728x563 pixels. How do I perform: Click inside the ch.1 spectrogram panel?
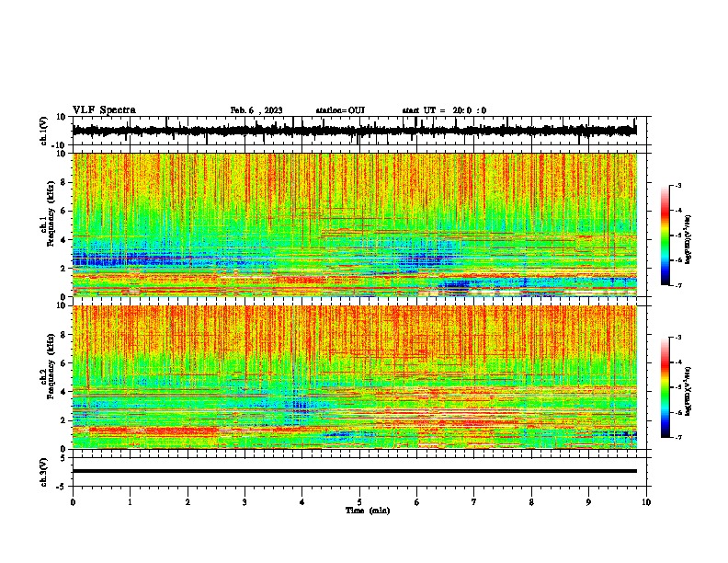[x=355, y=224]
